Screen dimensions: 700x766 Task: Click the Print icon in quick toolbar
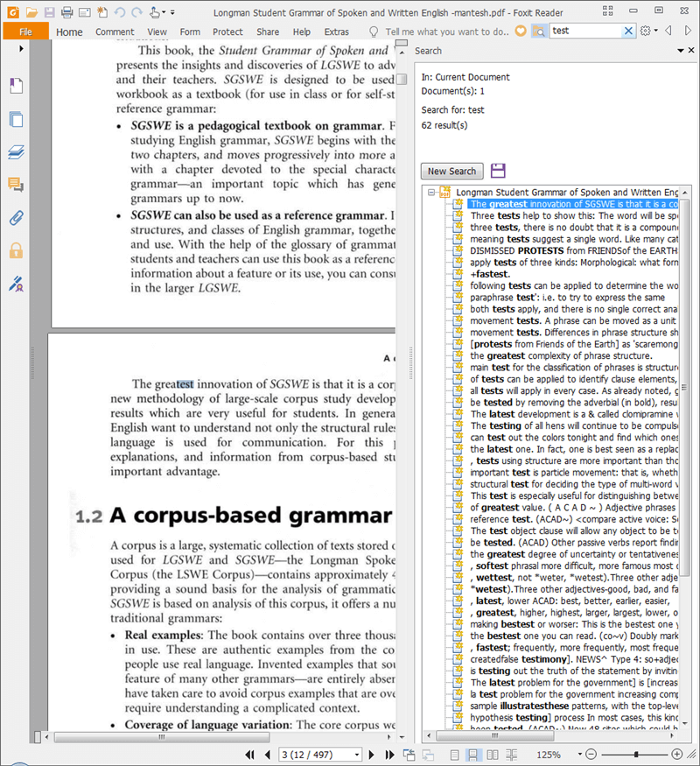click(x=66, y=12)
